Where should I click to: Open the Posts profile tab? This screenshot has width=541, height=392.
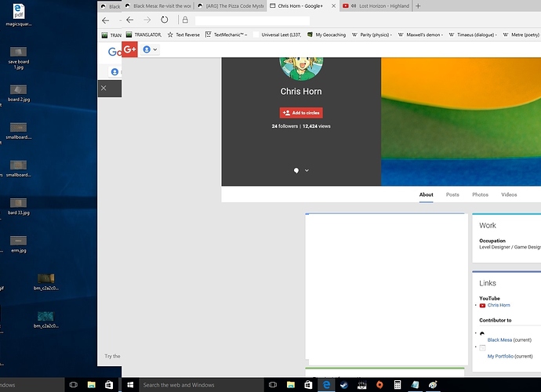tap(452, 194)
